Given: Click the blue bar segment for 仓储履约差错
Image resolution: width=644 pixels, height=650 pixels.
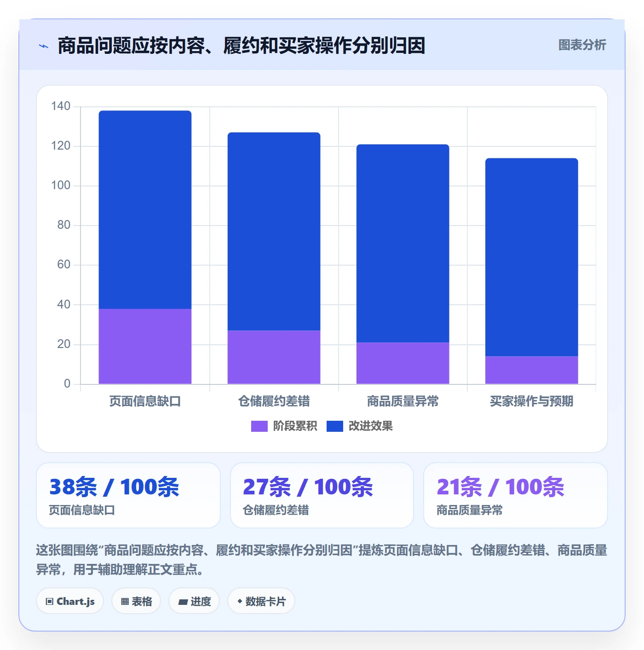Looking at the screenshot, I should pos(274,232).
